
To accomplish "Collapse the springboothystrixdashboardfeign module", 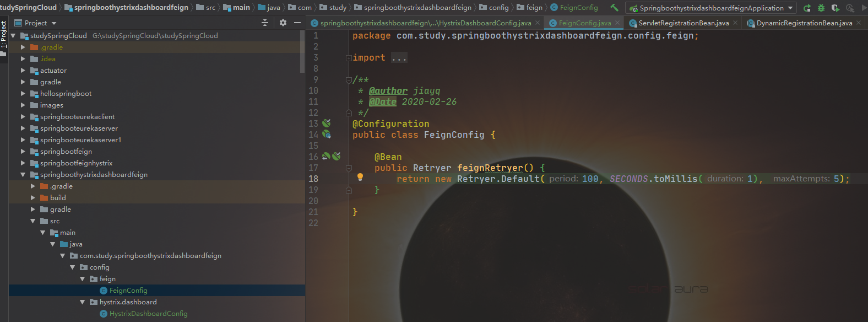I will [x=23, y=175].
